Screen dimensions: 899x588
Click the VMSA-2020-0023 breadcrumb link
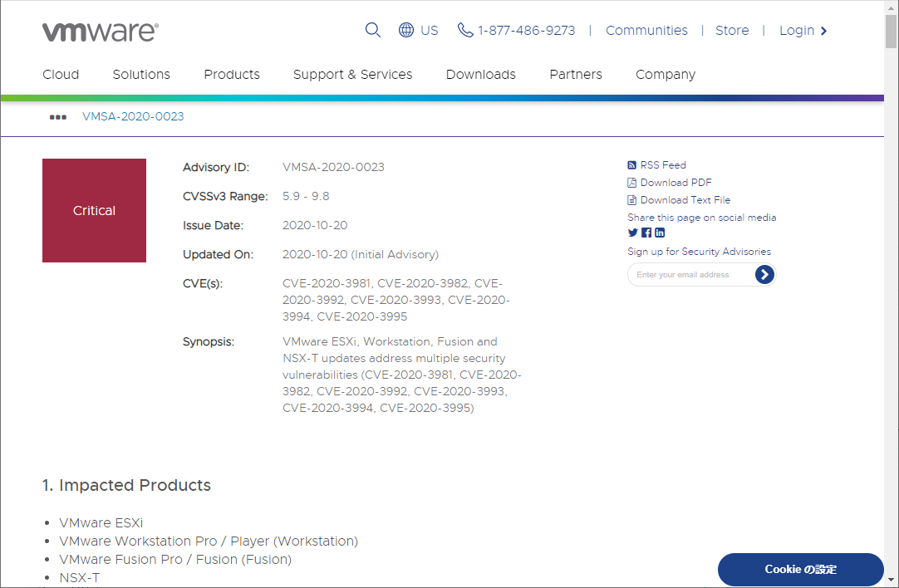point(133,116)
